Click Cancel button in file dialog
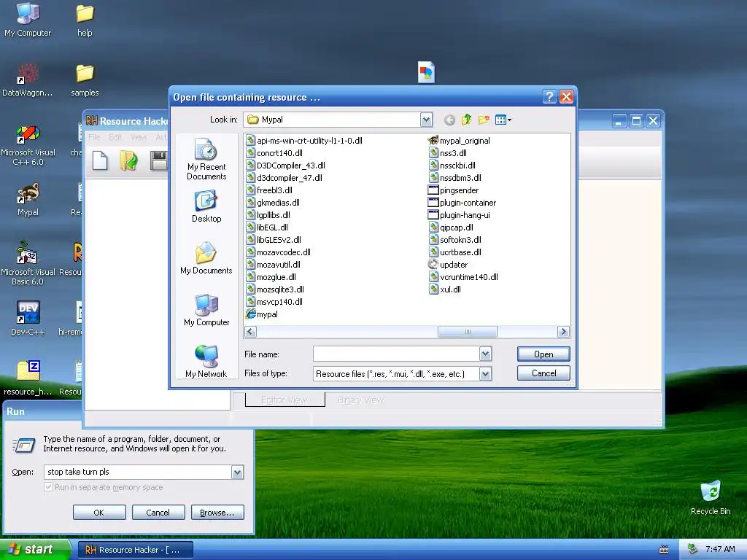This screenshot has width=747, height=560. pyautogui.click(x=543, y=373)
